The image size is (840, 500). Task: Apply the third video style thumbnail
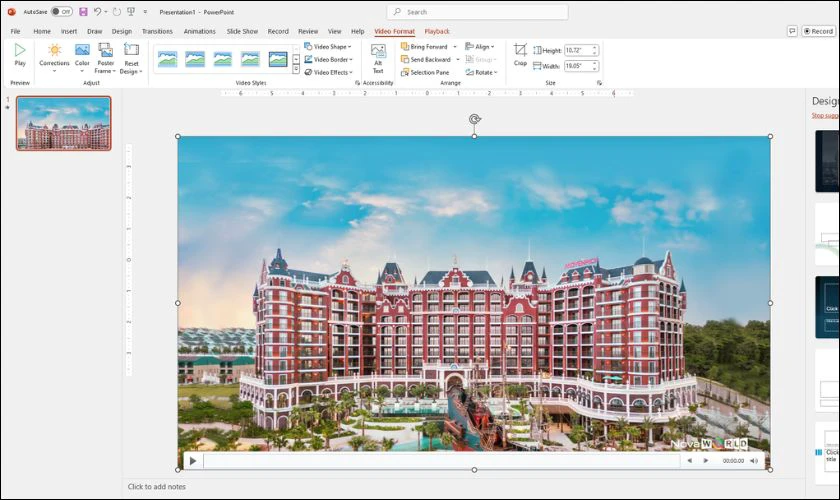223,59
